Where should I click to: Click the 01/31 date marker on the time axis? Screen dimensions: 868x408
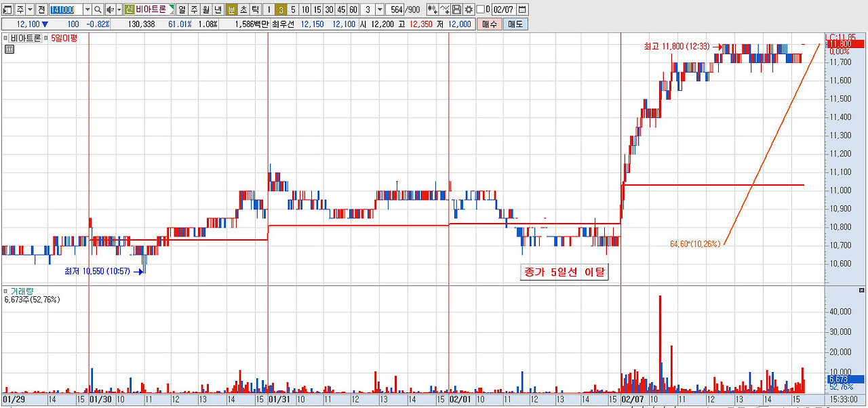coord(279,399)
